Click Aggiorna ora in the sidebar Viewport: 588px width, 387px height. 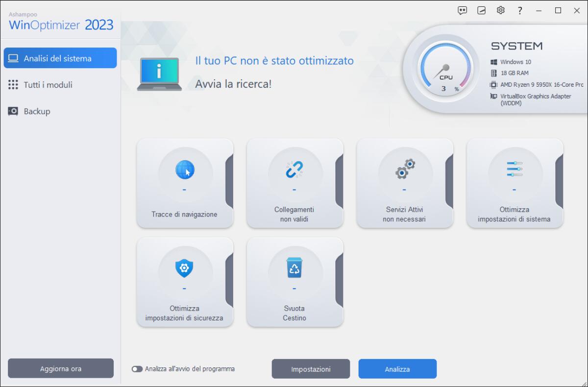pos(60,368)
